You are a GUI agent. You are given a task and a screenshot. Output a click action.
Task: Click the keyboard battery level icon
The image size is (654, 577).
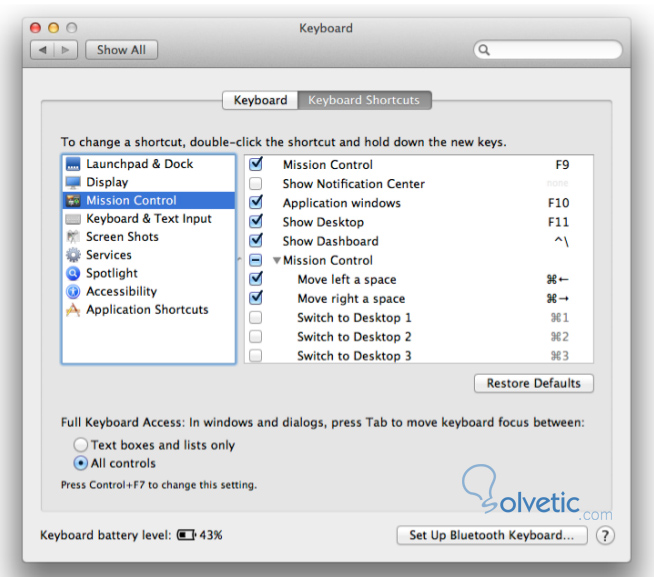pyautogui.click(x=186, y=535)
